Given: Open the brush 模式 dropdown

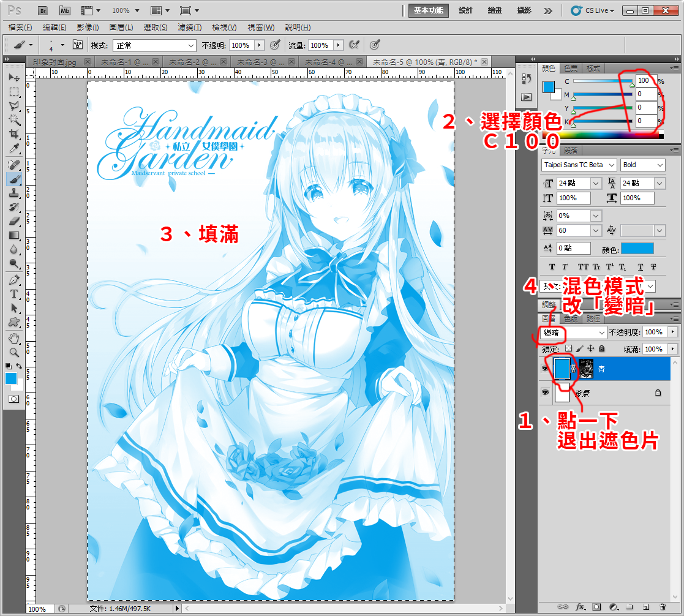Looking at the screenshot, I should [154, 45].
